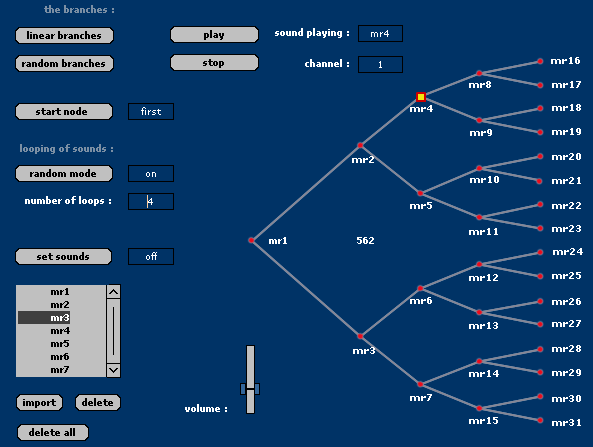Click the volume slider handle
The image size is (593, 447).
[x=250, y=389]
